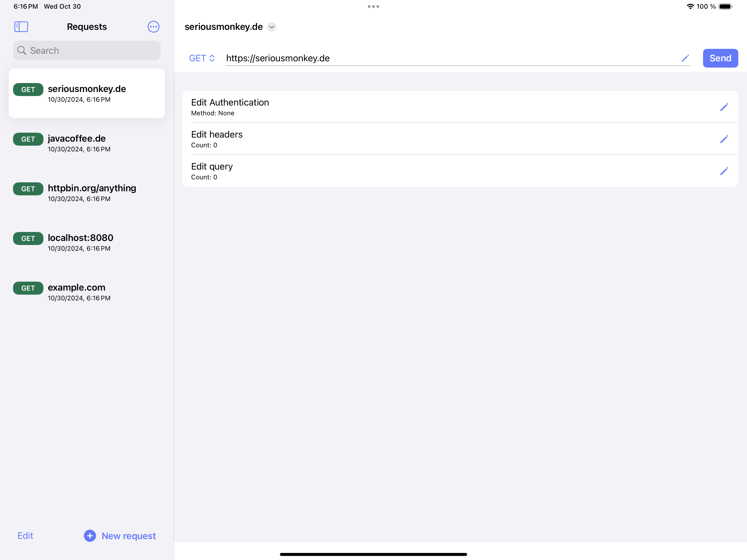
Task: Click GET badge of example.com request
Action: pyautogui.click(x=28, y=288)
